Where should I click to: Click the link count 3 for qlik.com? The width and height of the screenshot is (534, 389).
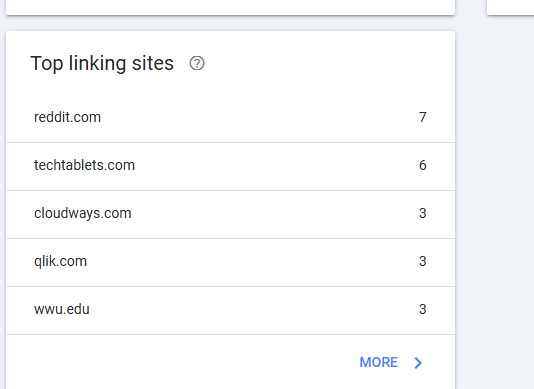423,262
